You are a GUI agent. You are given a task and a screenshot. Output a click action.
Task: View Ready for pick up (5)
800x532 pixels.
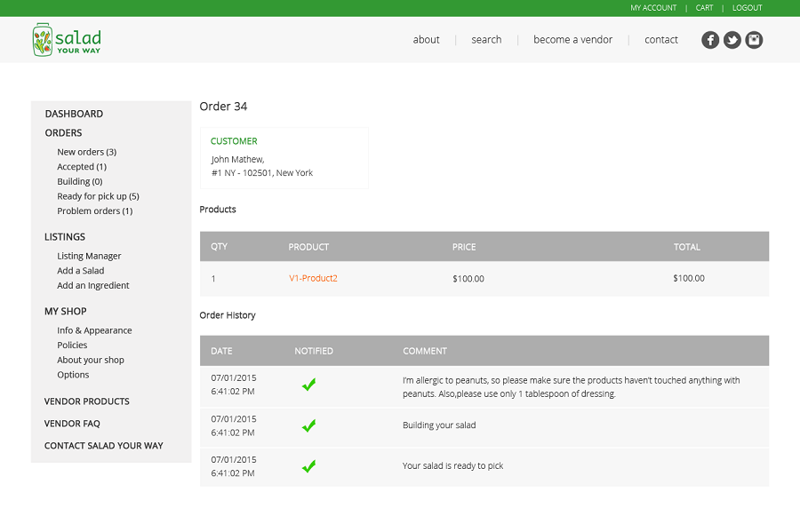98,196
